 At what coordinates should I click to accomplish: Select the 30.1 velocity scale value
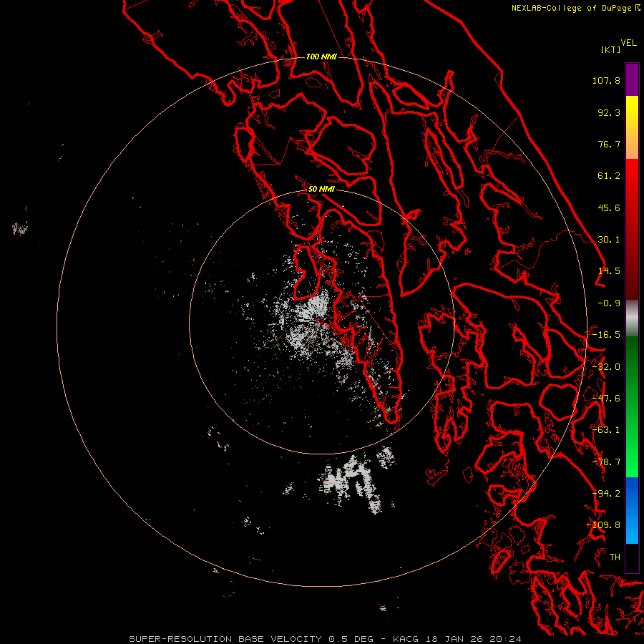[x=609, y=240]
